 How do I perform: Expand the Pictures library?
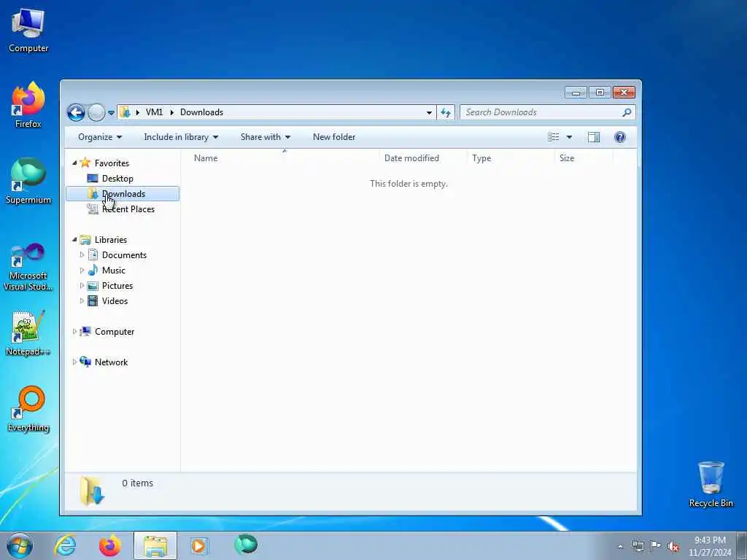(82, 286)
